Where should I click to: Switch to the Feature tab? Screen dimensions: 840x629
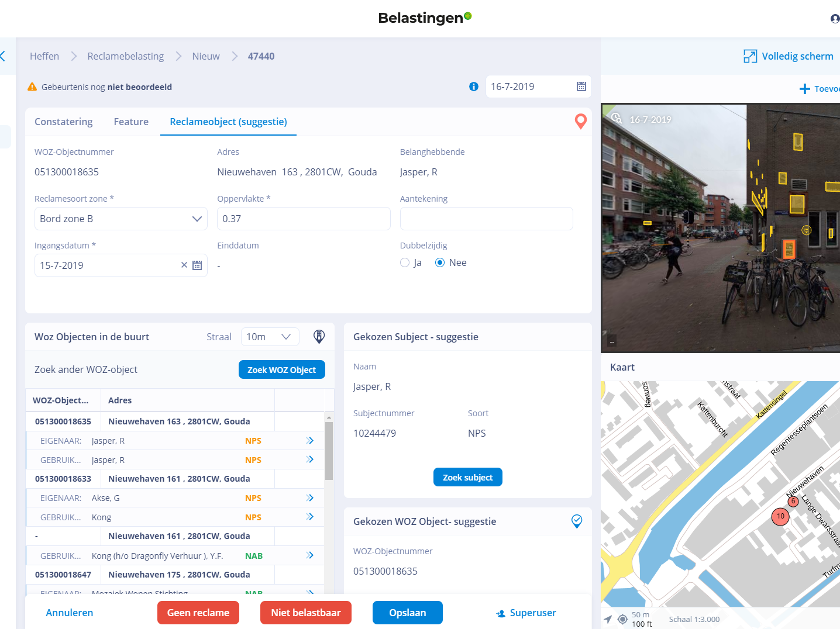click(131, 122)
